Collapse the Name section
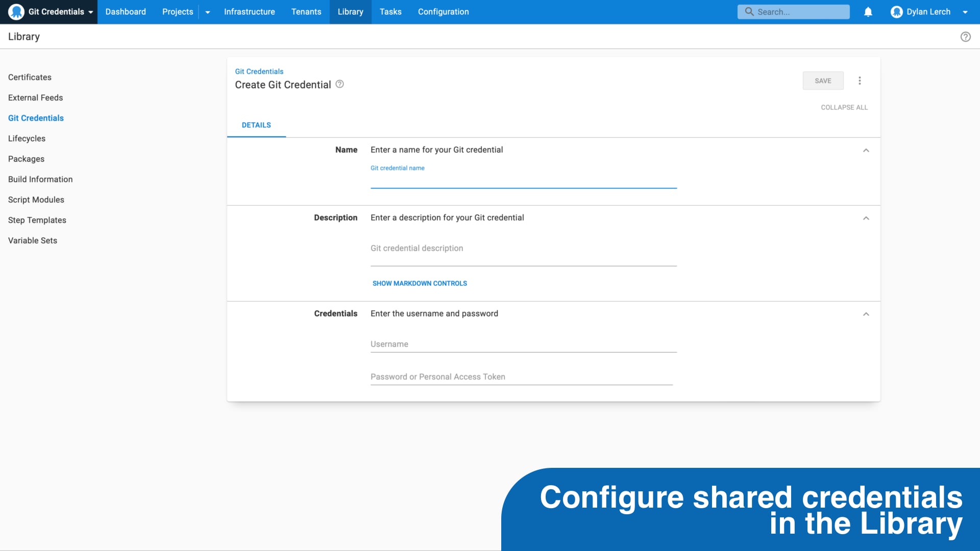980x551 pixels. [x=866, y=150]
